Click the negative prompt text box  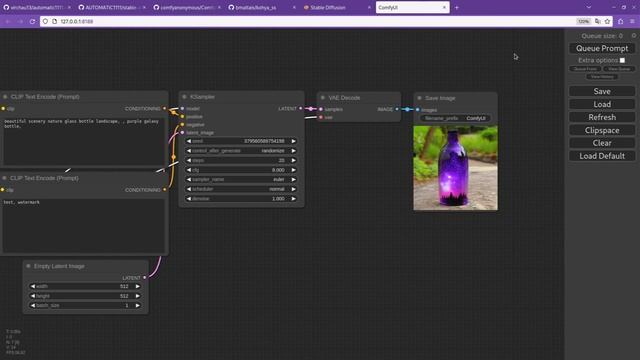point(84,225)
